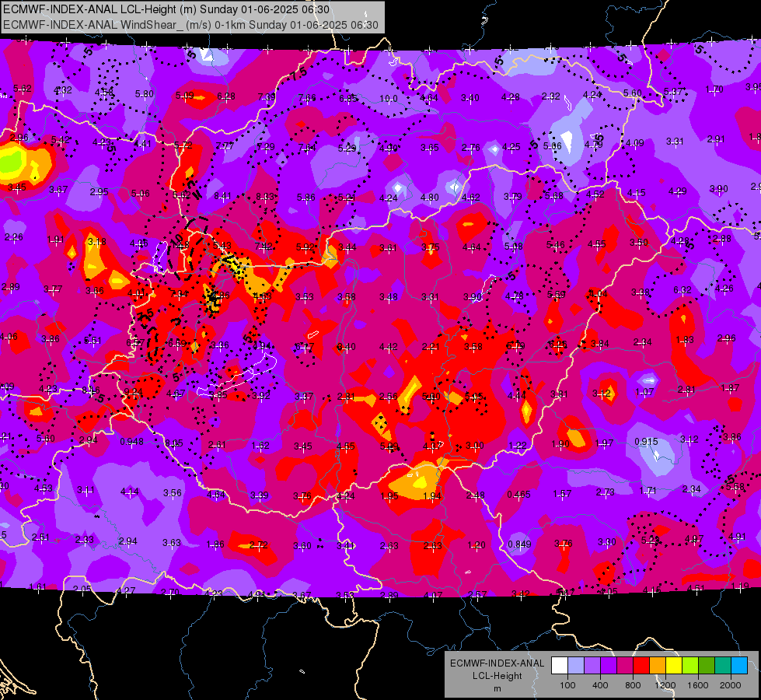
Task: Click the legend tick value '1200'
Action: 665,685
